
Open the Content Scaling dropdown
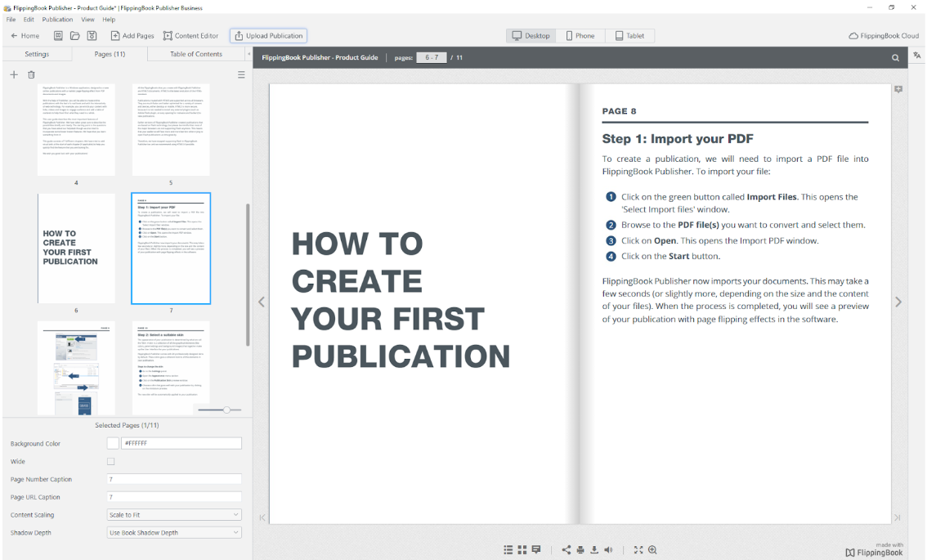pos(174,515)
